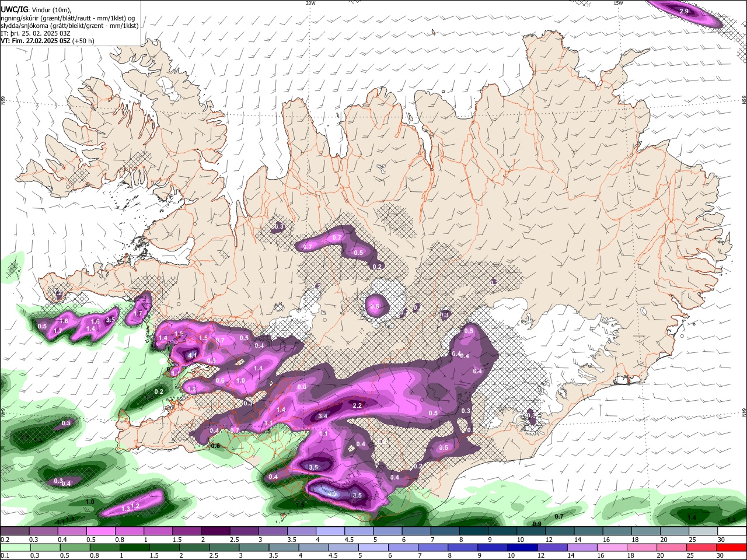The width and height of the screenshot is (747, 560).
Task: Click the darkest purple swatch between 2 and 2.5
Action: click(215, 531)
